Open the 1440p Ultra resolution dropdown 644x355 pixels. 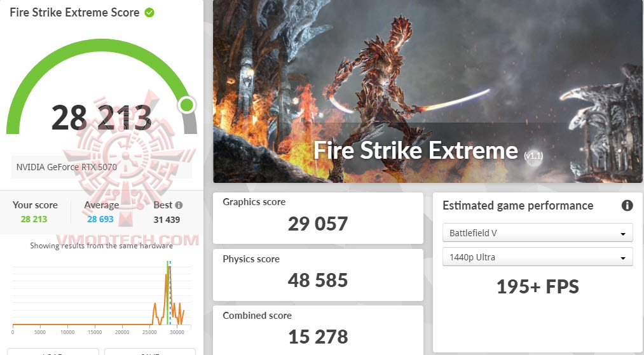point(537,257)
